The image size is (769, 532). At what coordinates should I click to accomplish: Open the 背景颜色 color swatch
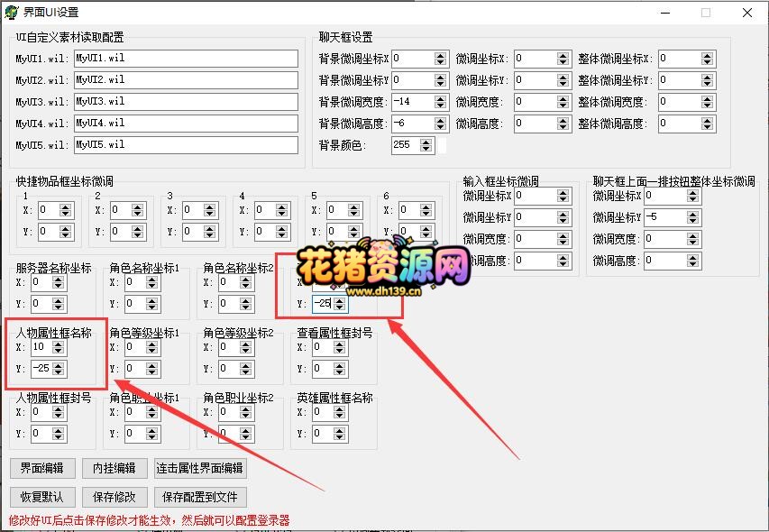click(442, 146)
